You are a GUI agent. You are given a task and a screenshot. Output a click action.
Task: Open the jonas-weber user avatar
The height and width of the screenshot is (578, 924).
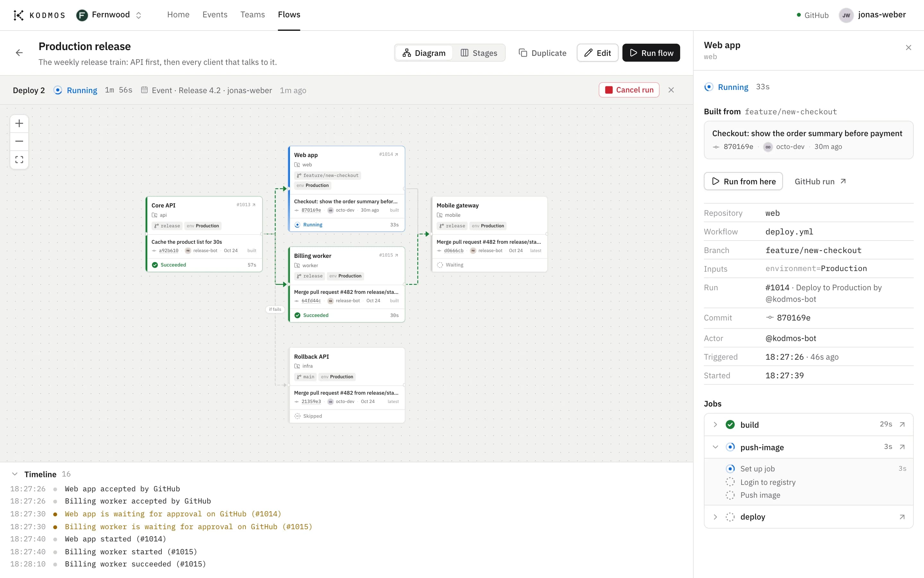click(x=846, y=15)
